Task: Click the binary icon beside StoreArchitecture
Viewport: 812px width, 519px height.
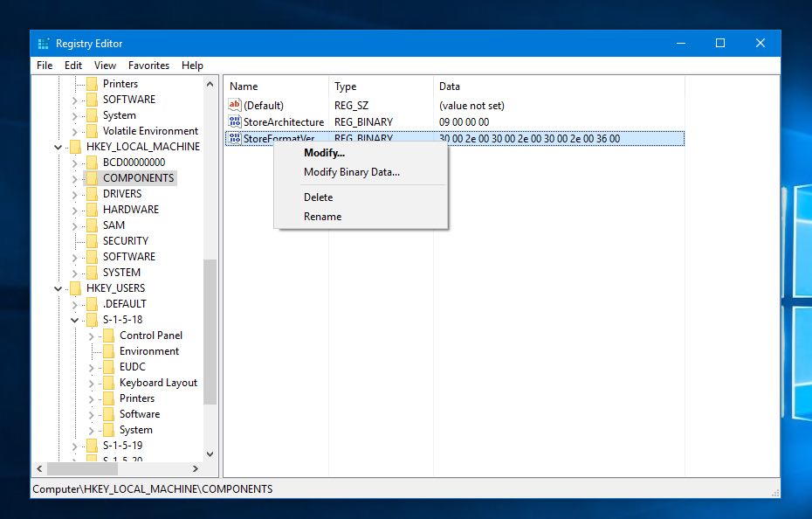Action: click(x=234, y=122)
